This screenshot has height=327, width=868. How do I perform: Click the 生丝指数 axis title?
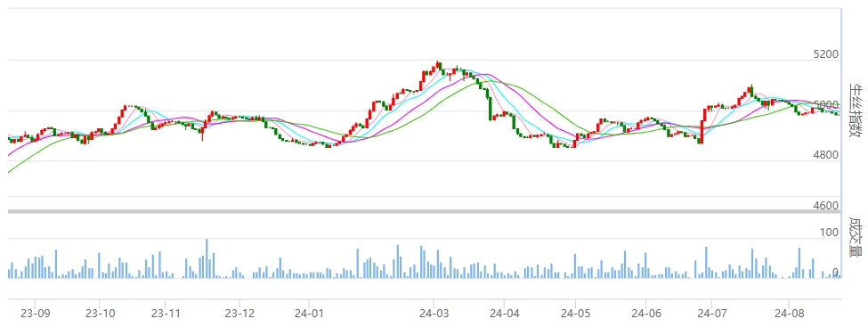[856, 110]
